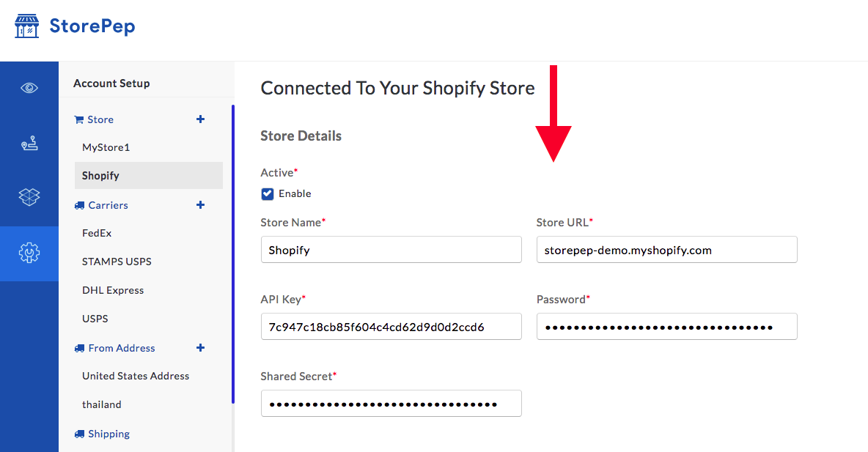Click the StorePep storefront logo icon
The width and height of the screenshot is (868, 452).
coord(26,26)
